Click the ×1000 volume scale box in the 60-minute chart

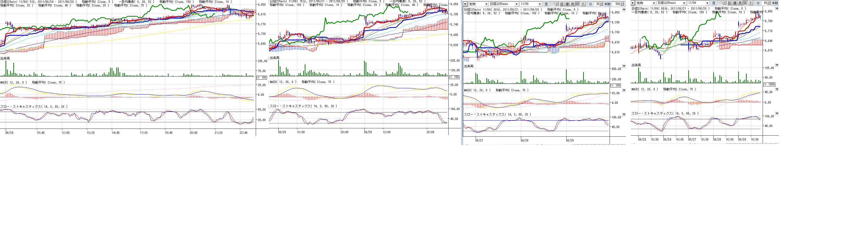click(x=769, y=84)
